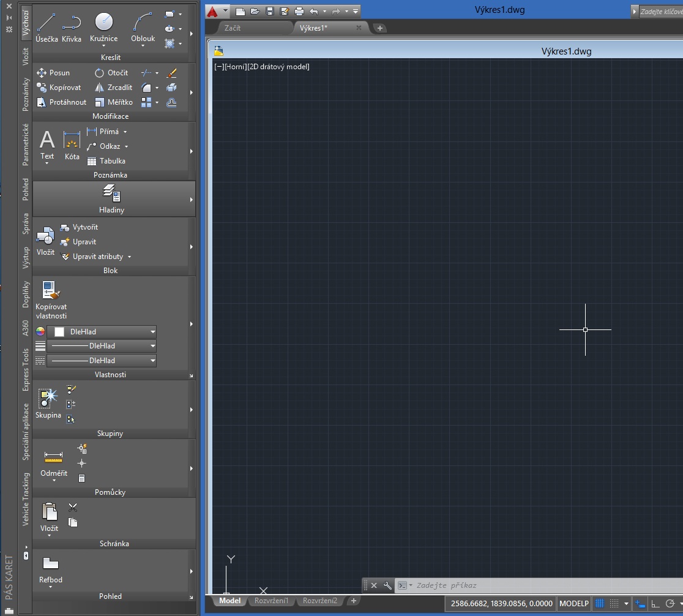The width and height of the screenshot is (683, 616).
Task: Click Kopírovat vlastnosti match properties tool
Action: [x=51, y=300]
